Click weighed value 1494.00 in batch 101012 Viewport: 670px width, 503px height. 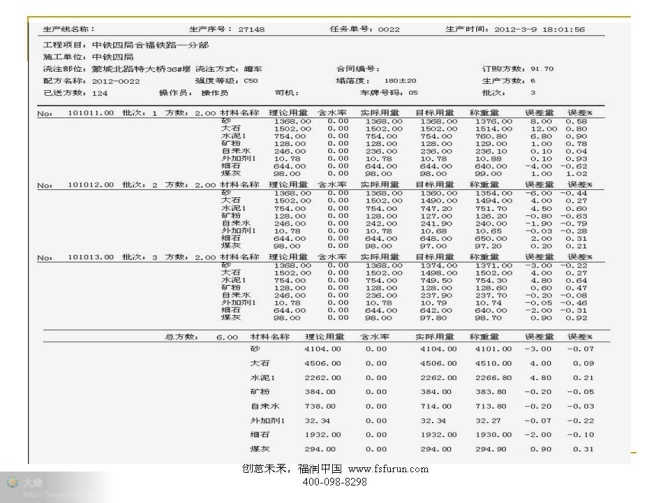[x=494, y=201]
